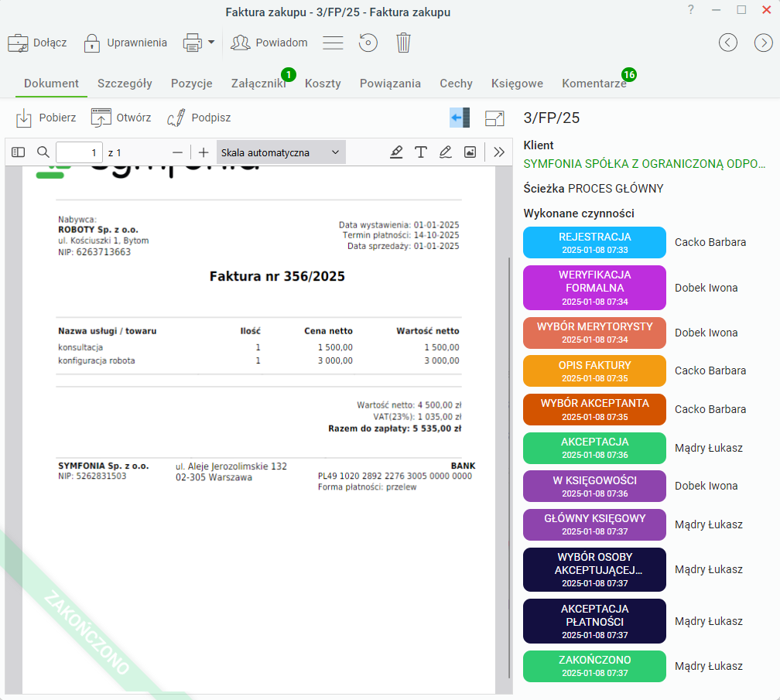Open the Załączniki tab

(258, 84)
